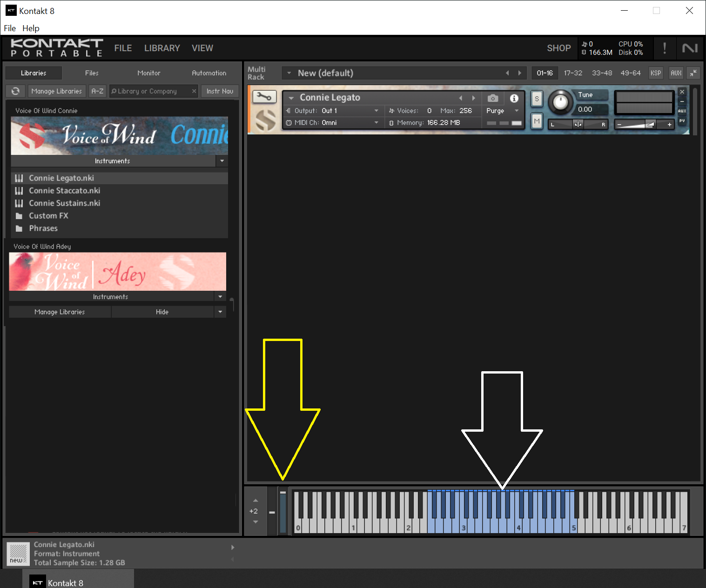Image resolution: width=706 pixels, height=588 pixels.
Task: Mute the Connie Legato instrument
Action: point(537,121)
